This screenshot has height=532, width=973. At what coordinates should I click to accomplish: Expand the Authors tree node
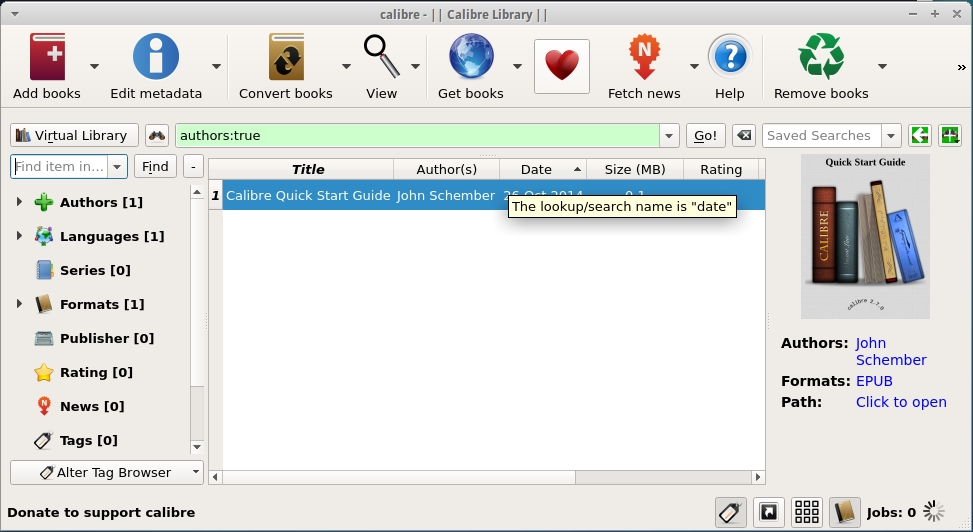pyautogui.click(x=19, y=202)
